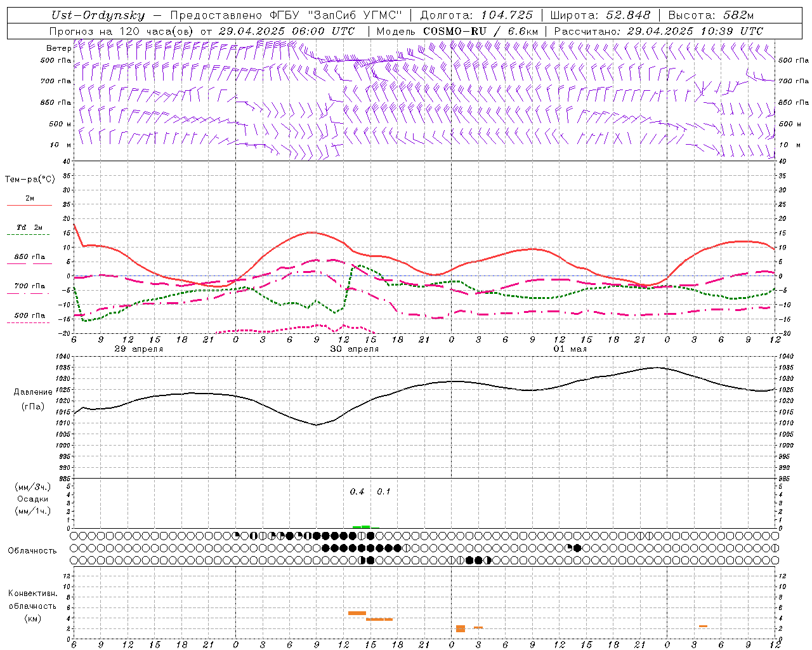Click the elevation value 582м

[738, 16]
